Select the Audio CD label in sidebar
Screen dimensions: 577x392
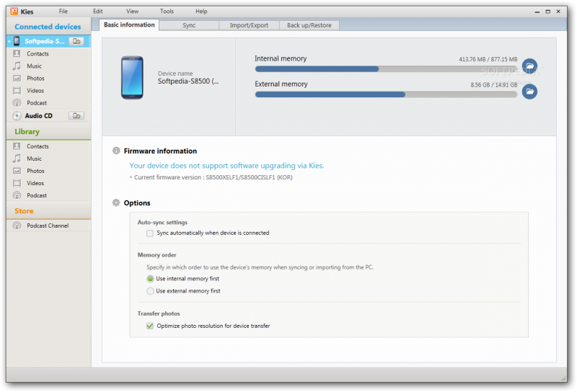(39, 116)
